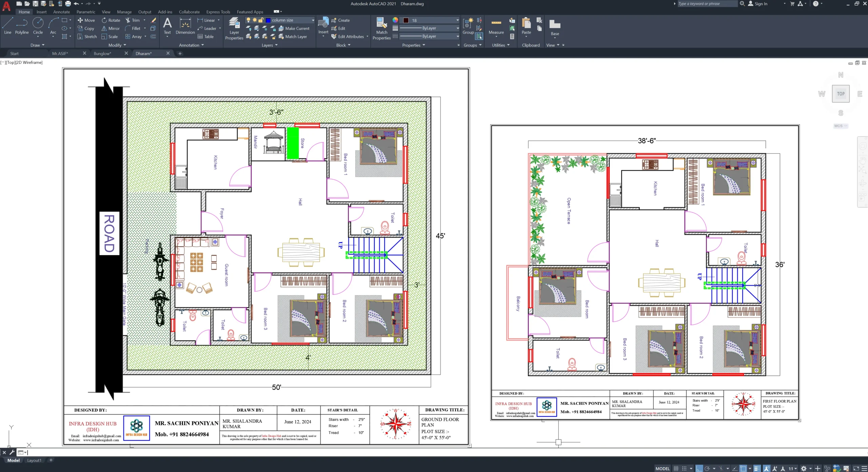The image size is (868, 472).
Task: Toggle polar tracking in status bar
Action: (x=707, y=468)
